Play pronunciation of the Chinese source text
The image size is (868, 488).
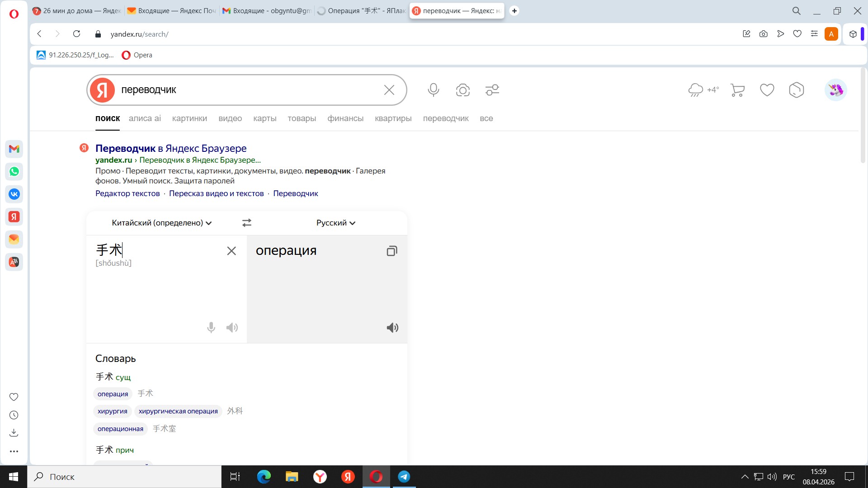tap(232, 328)
